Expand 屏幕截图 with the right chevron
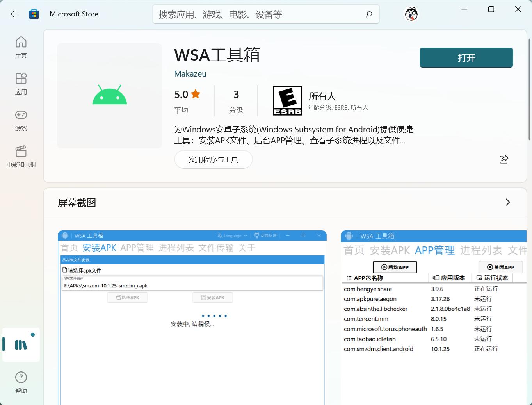Screen dimensions: 532x405 point(508,202)
